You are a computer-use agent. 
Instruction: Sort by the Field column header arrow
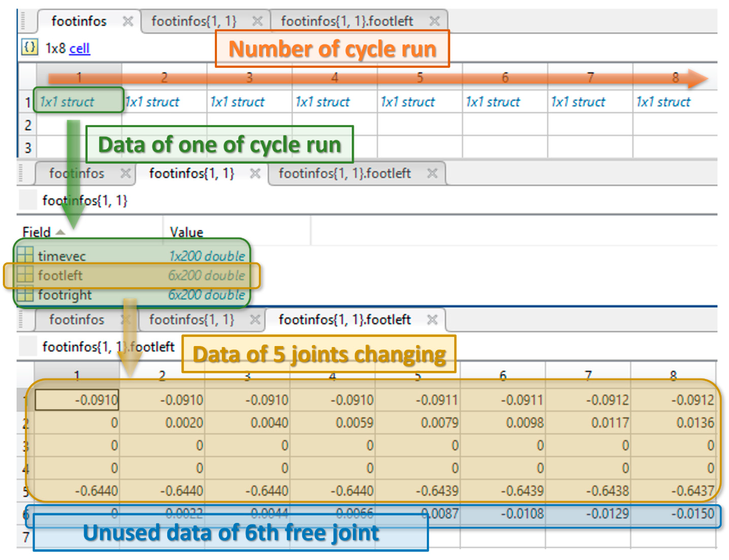point(60,232)
